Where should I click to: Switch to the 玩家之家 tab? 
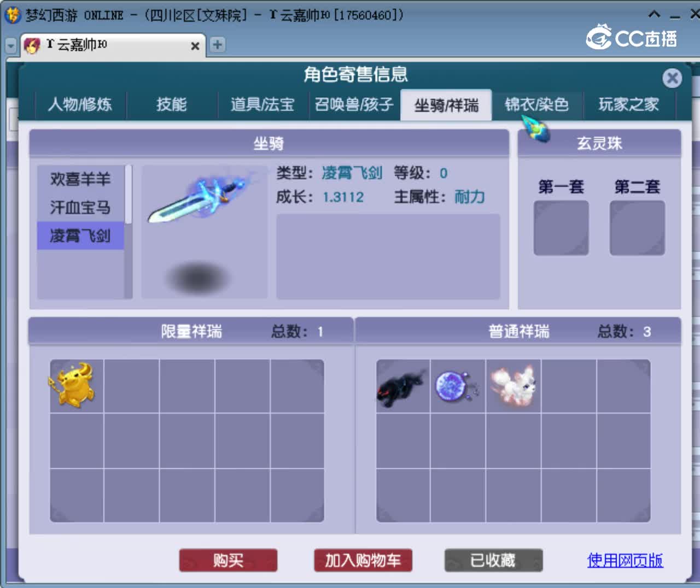pyautogui.click(x=629, y=104)
